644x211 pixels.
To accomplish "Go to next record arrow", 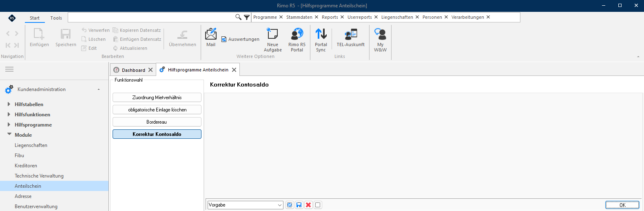I will [17, 33].
